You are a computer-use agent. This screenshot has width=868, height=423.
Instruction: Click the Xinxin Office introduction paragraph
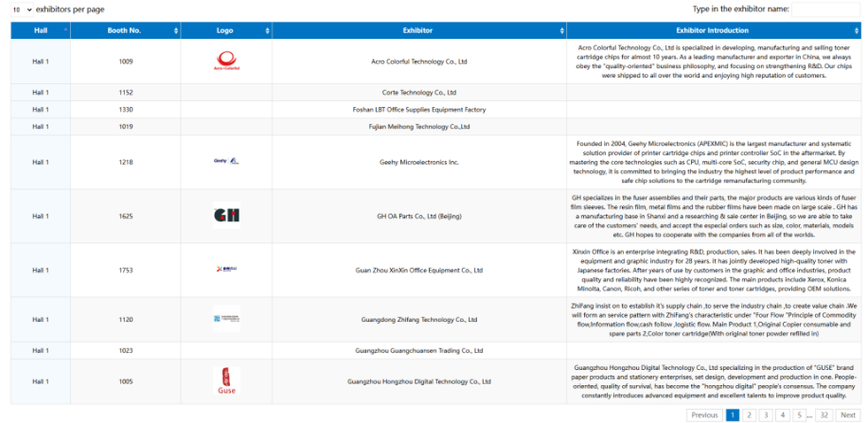713,271
